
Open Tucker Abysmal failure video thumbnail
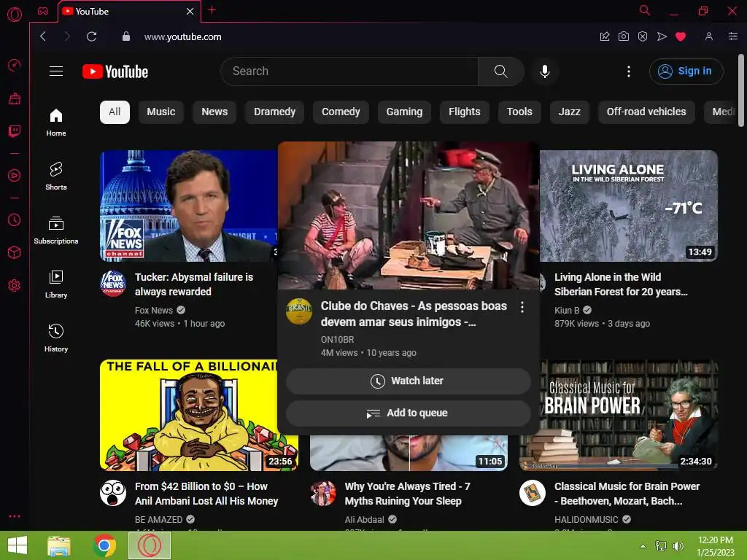click(189, 206)
